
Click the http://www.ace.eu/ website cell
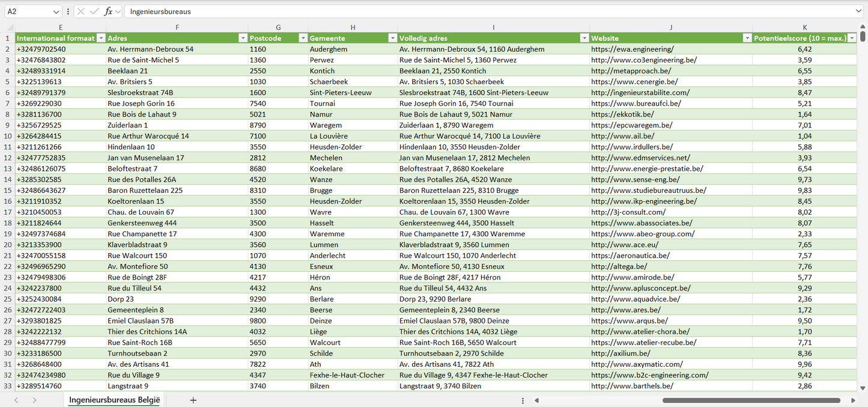click(x=624, y=245)
